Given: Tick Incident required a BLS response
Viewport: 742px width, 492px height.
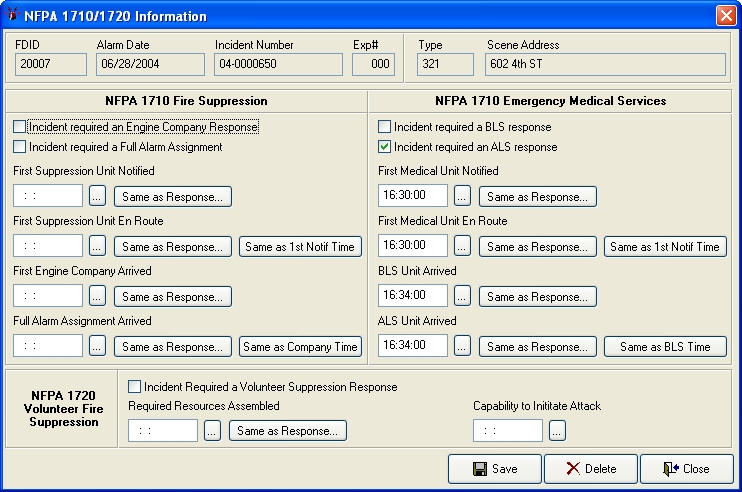Looking at the screenshot, I should point(384,127).
